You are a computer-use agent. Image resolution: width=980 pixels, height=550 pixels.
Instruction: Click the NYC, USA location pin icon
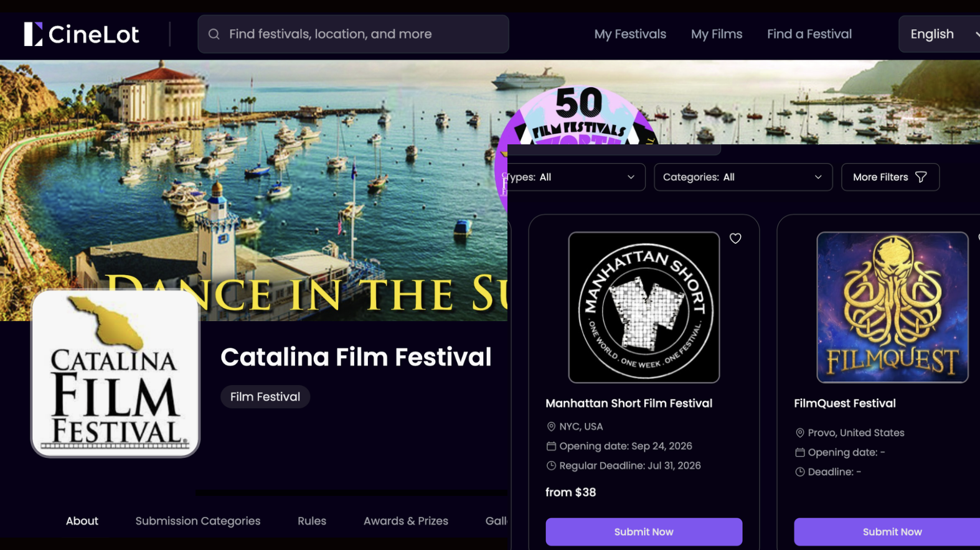click(x=551, y=427)
